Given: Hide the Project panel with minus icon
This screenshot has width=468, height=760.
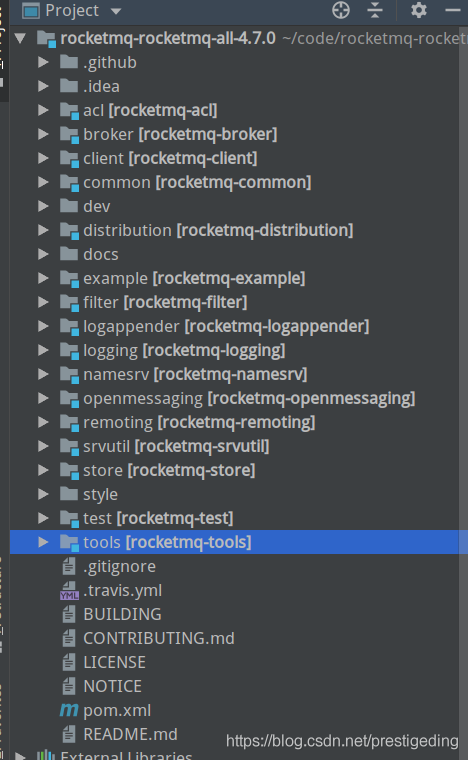Looking at the screenshot, I should 453,10.
